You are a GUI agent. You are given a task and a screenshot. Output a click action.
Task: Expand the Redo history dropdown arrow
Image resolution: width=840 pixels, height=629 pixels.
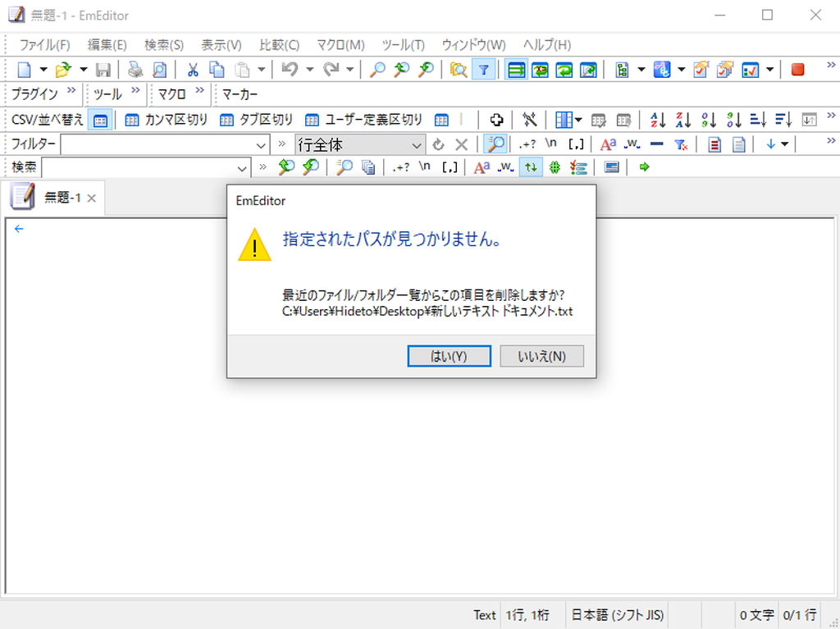tap(349, 70)
